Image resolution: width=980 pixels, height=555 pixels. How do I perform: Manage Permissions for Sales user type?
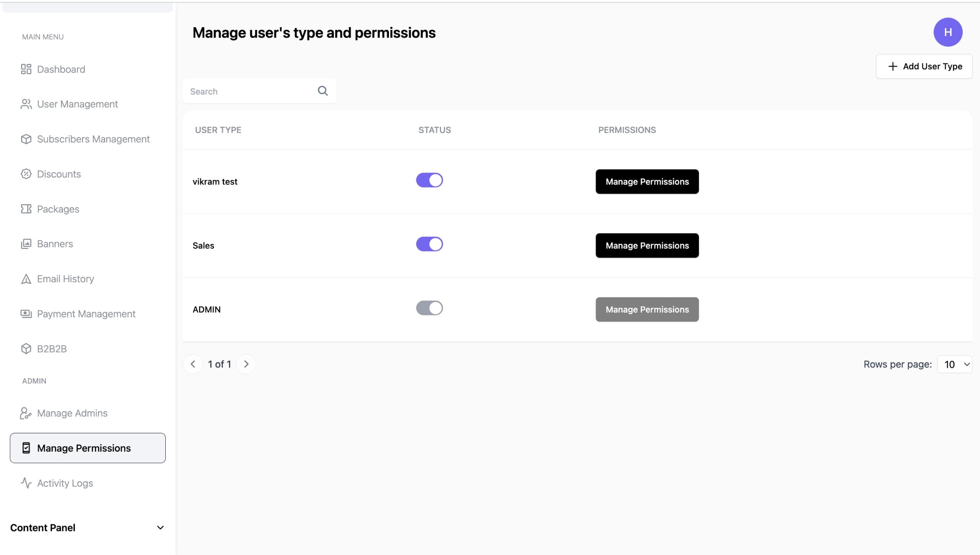(x=647, y=245)
